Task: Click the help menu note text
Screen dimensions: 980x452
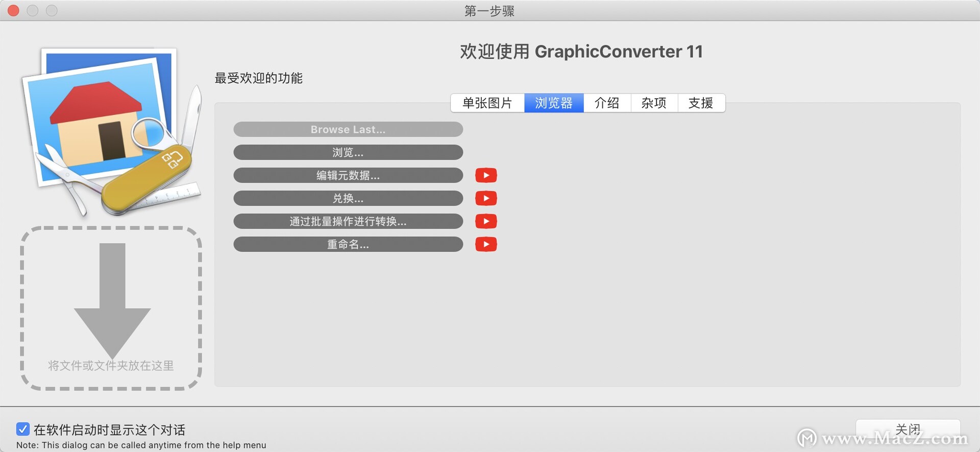Action: tap(141, 445)
